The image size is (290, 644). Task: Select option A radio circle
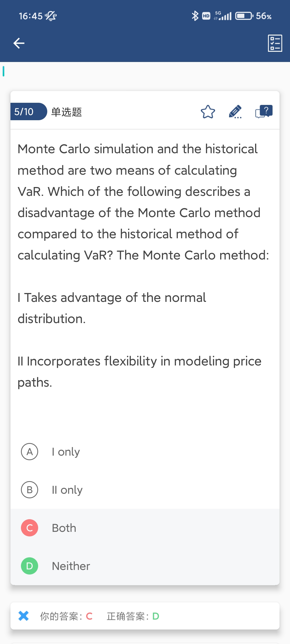click(x=30, y=452)
